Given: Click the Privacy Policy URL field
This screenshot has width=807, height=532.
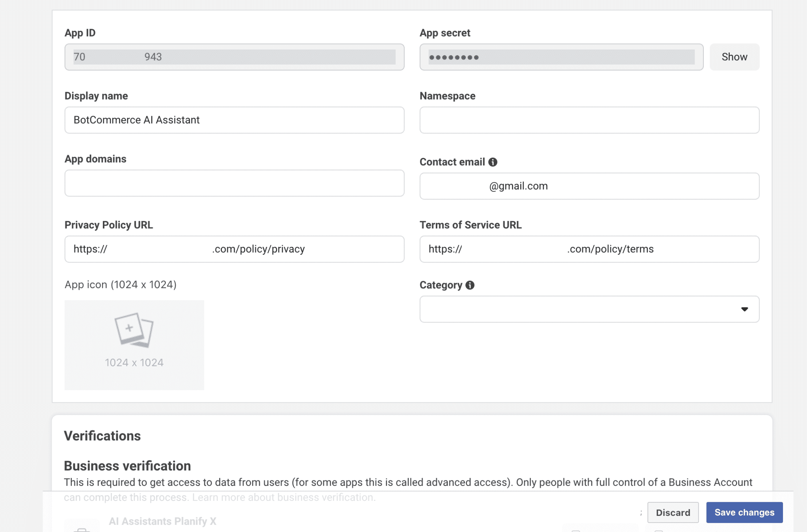Looking at the screenshot, I should coord(234,249).
